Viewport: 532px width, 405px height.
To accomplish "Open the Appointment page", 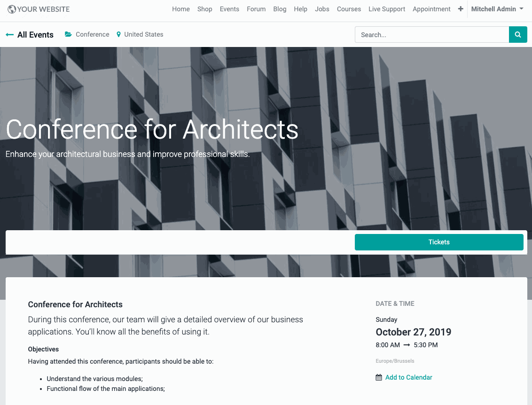I will tap(431, 9).
